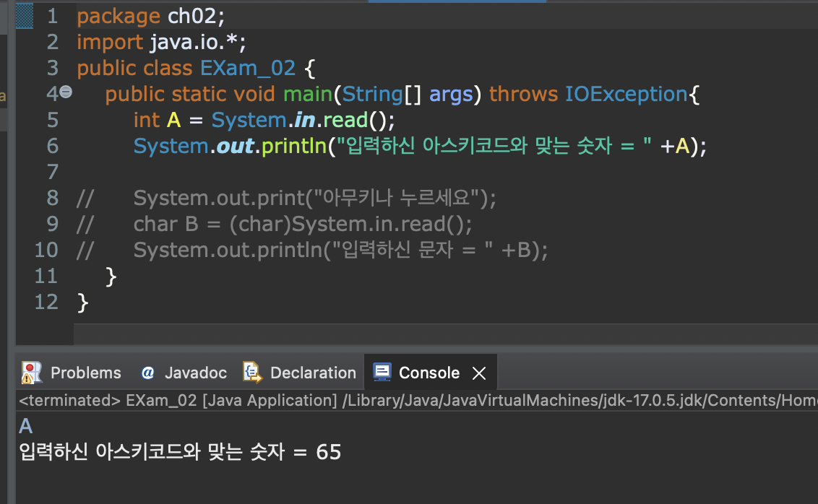Click 'package' keyword on line 1
The width and height of the screenshot is (818, 504).
119,17
